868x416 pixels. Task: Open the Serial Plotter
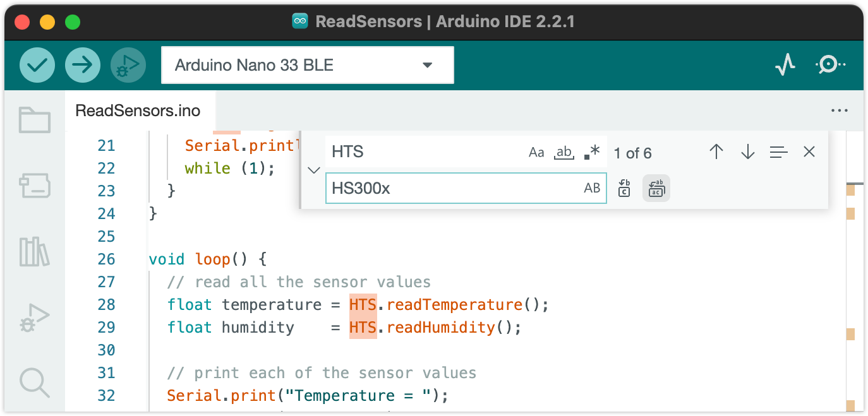coord(785,64)
